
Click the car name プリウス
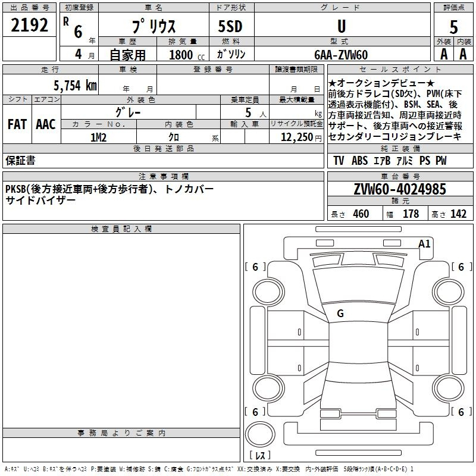click(x=154, y=26)
